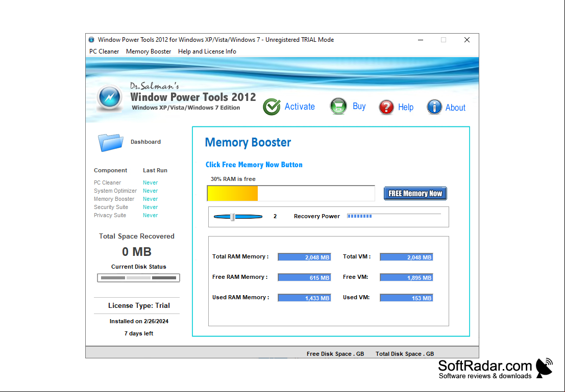The width and height of the screenshot is (565, 392).
Task: Click the 7 days left text
Action: (139, 333)
